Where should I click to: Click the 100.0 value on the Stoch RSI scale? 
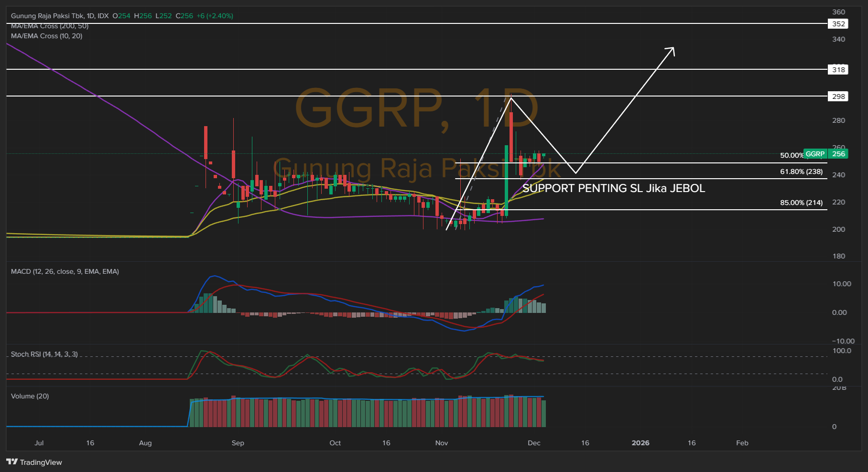pyautogui.click(x=842, y=351)
